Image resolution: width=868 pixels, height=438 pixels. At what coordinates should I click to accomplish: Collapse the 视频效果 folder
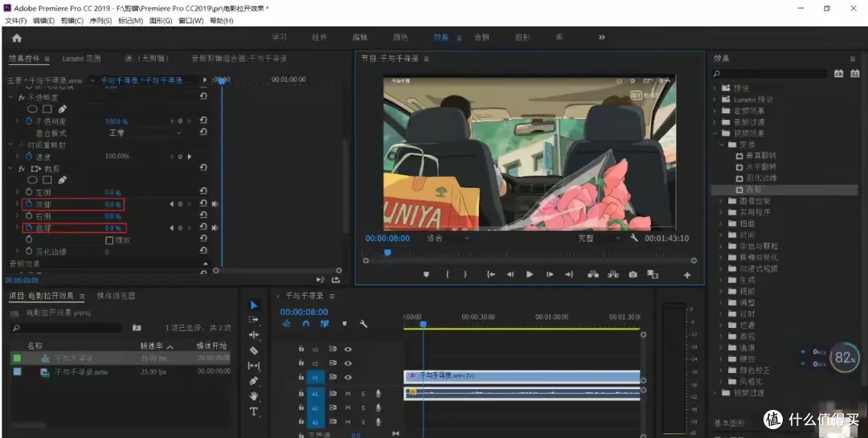tap(714, 133)
